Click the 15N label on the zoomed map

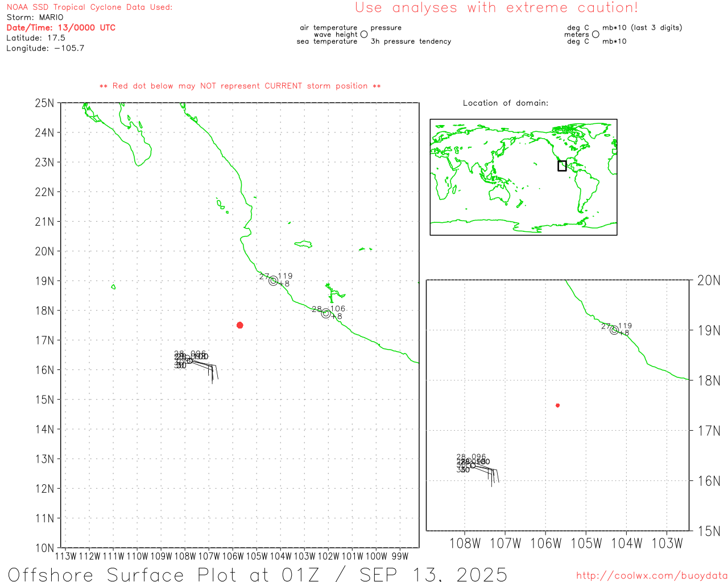click(x=709, y=531)
